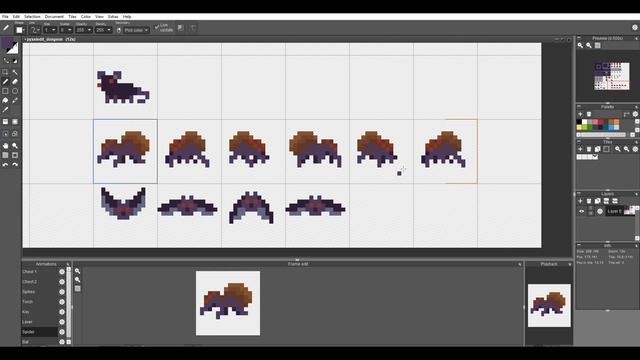Toggle Layer 0 visibility eye
The width and height of the screenshot is (640, 360).
coord(582,211)
